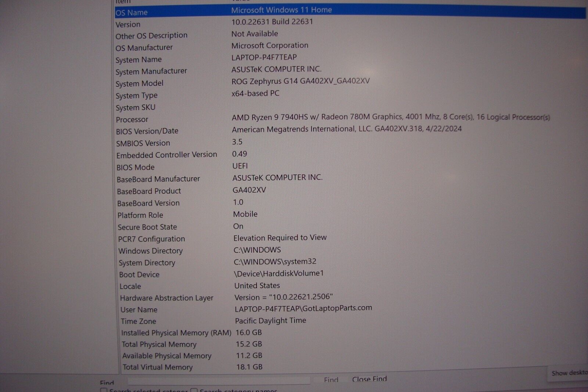588x392 pixels.
Task: Click the System Manufacturer row
Action: pyautogui.click(x=350, y=71)
